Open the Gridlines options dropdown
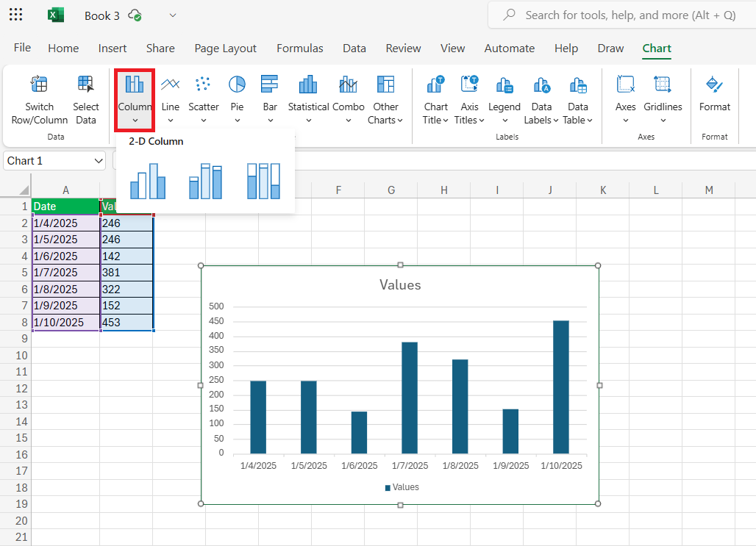The image size is (756, 546). [663, 120]
